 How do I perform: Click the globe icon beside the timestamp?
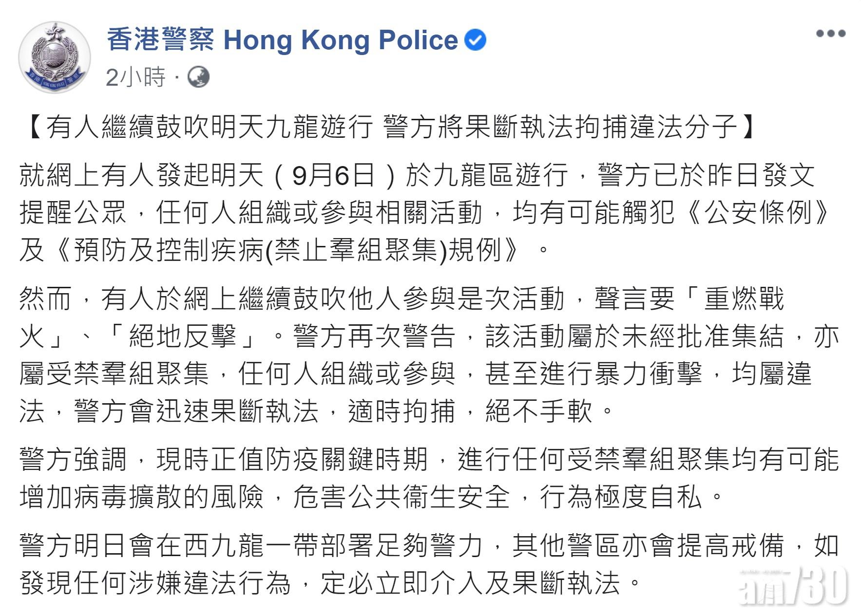tap(200, 77)
